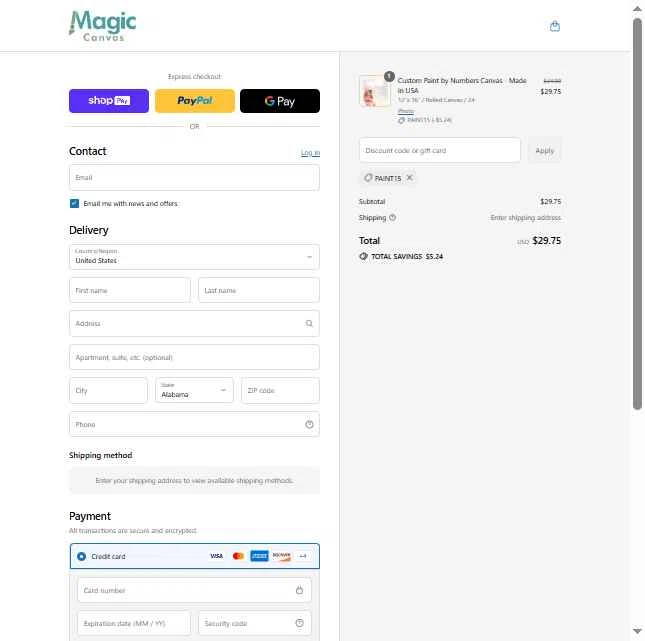Focus the First name field
This screenshot has width=645, height=641.
[x=130, y=290]
